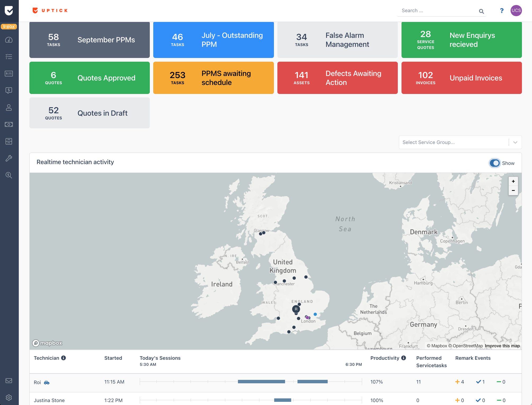Open the Defects Awaiting Action tile
Image resolution: width=532 pixels, height=405 pixels.
pos(337,78)
